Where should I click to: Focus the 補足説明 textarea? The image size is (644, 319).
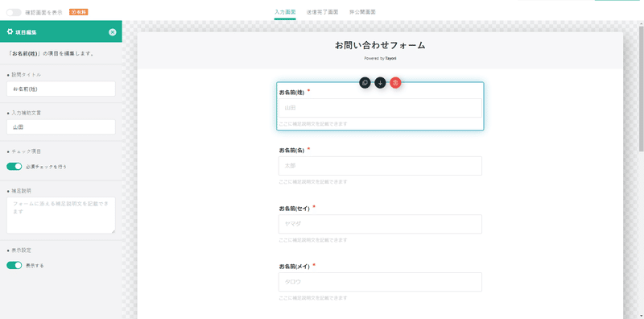pyautogui.click(x=61, y=215)
